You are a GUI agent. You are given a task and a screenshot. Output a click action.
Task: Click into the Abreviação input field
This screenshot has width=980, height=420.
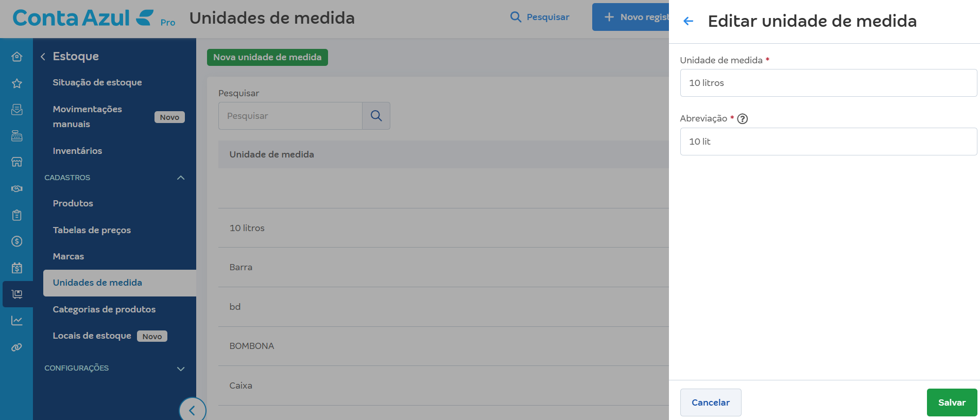click(x=828, y=142)
